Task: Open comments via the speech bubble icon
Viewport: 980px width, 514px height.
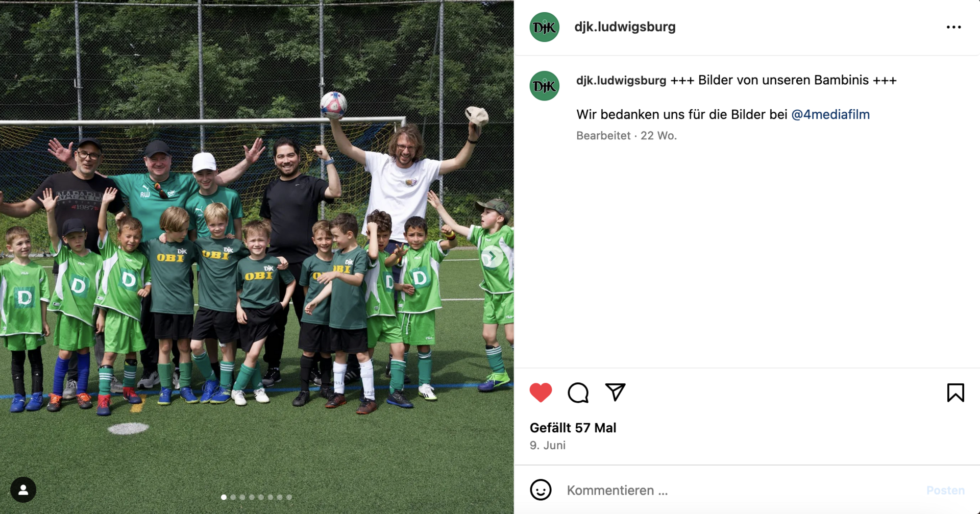Action: tap(578, 393)
